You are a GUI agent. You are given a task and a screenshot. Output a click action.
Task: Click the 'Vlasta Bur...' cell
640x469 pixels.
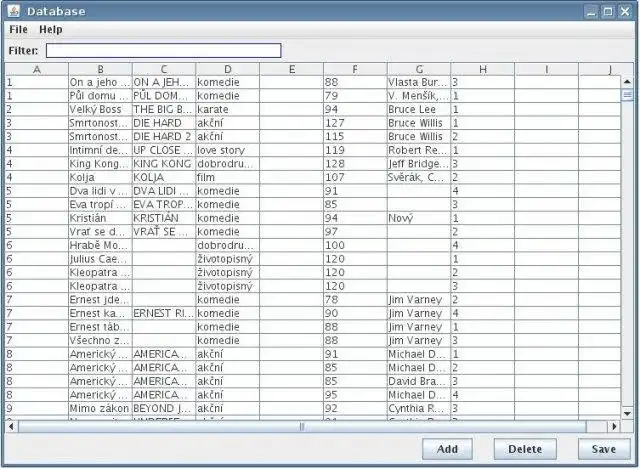point(419,82)
